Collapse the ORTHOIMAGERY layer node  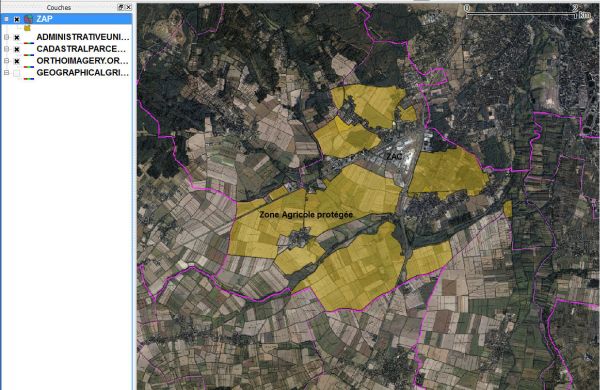tap(6, 61)
